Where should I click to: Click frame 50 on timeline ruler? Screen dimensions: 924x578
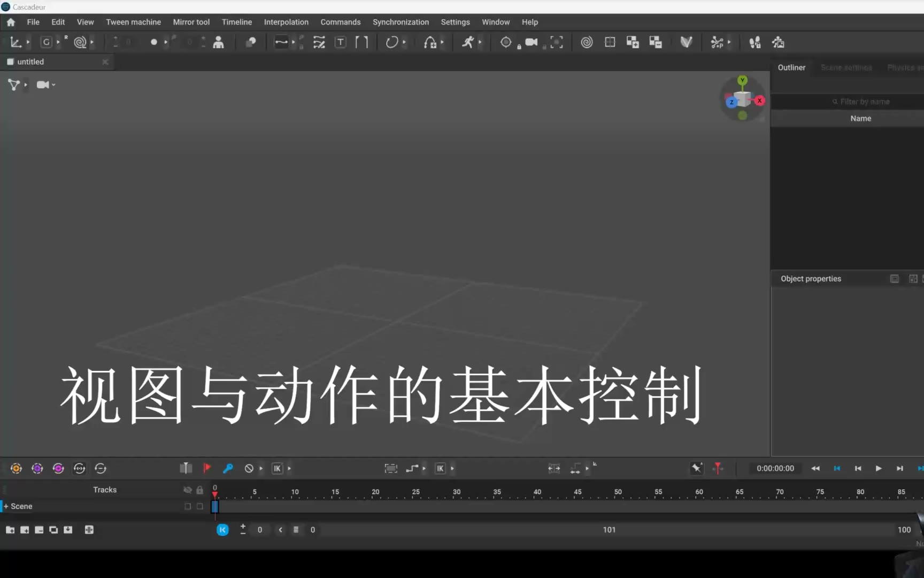[618, 492]
